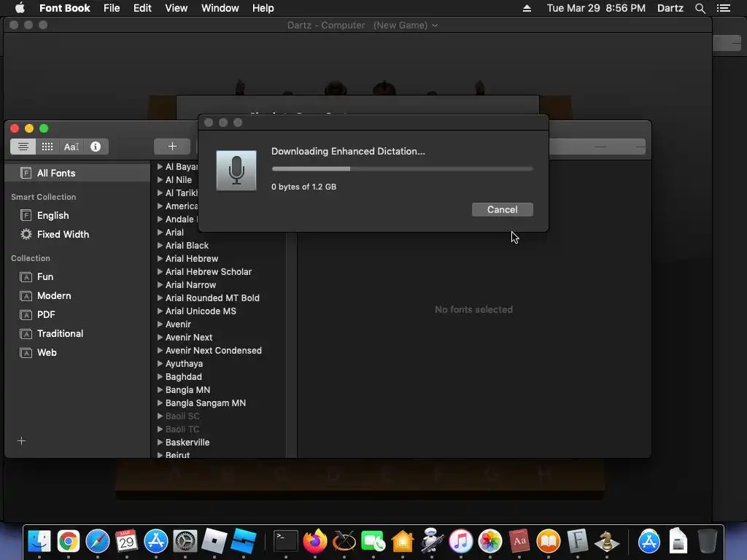Image resolution: width=747 pixels, height=560 pixels.
Task: Select the All Fonts library
Action: tap(77, 174)
